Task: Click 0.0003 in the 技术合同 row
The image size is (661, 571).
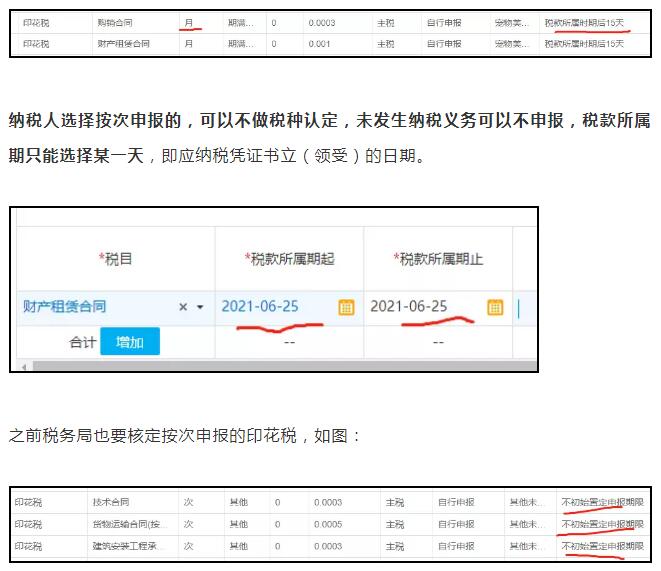Action: (x=328, y=502)
